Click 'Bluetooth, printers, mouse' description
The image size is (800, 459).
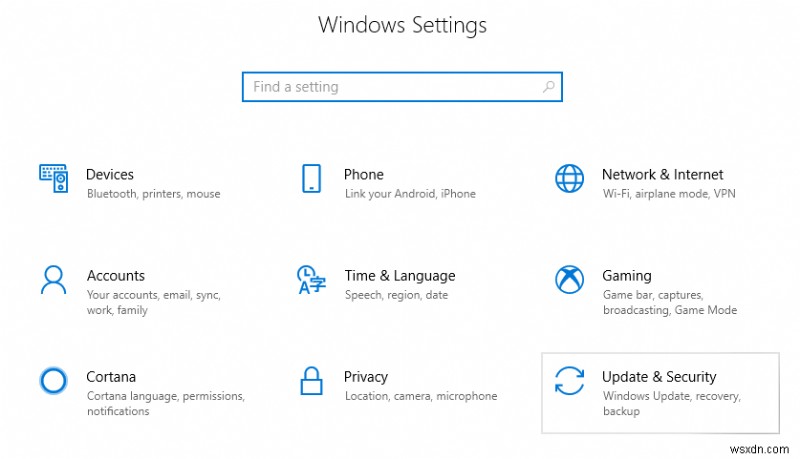coord(154,194)
